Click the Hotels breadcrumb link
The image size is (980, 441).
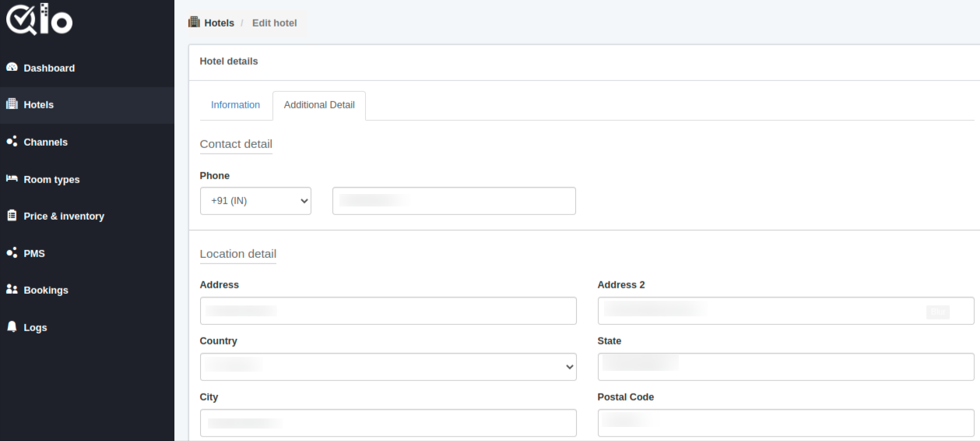pyautogui.click(x=219, y=23)
